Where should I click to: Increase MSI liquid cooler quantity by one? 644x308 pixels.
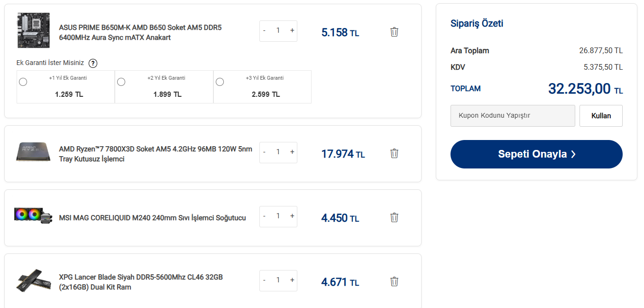[292, 216]
